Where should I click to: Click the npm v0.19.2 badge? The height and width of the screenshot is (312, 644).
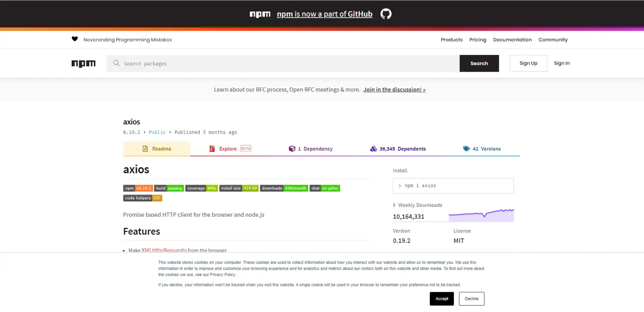[138, 188]
